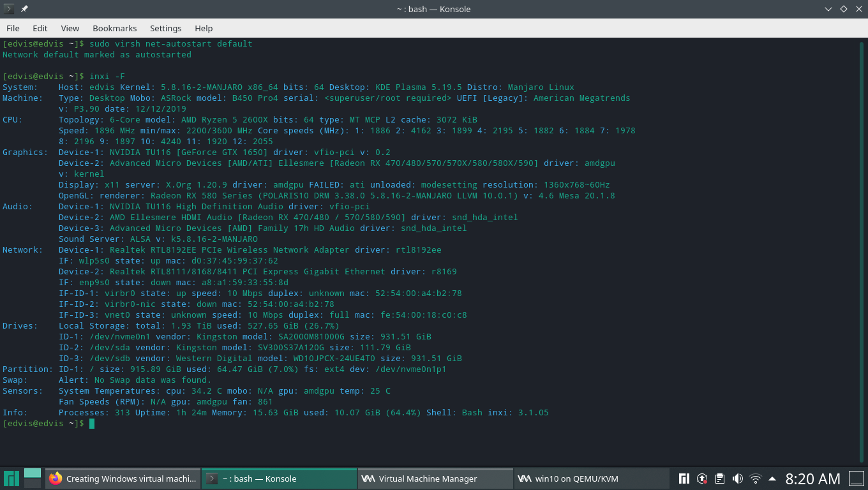Click '10.07 GiB (64.4%)' memory used
The width and height of the screenshot is (868, 490).
(378, 413)
